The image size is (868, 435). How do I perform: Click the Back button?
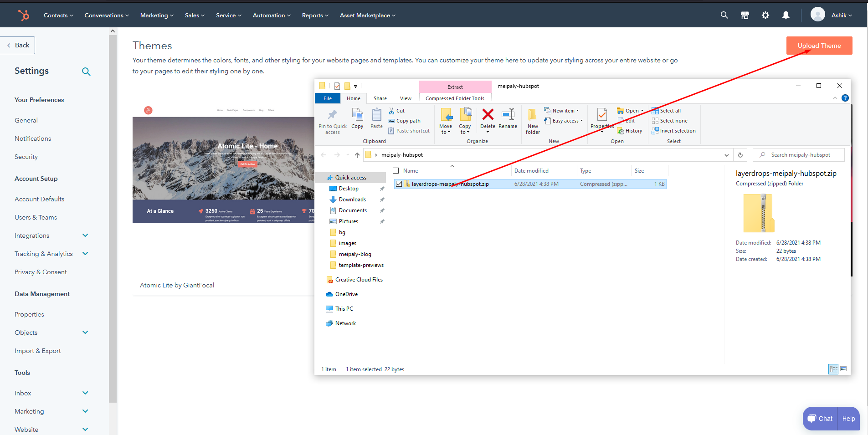pos(17,45)
